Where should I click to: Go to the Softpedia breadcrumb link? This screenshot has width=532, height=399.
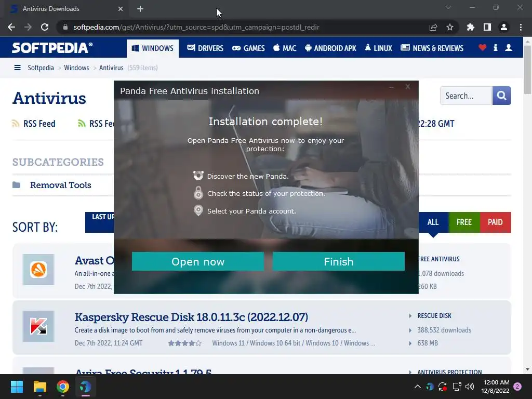click(41, 68)
